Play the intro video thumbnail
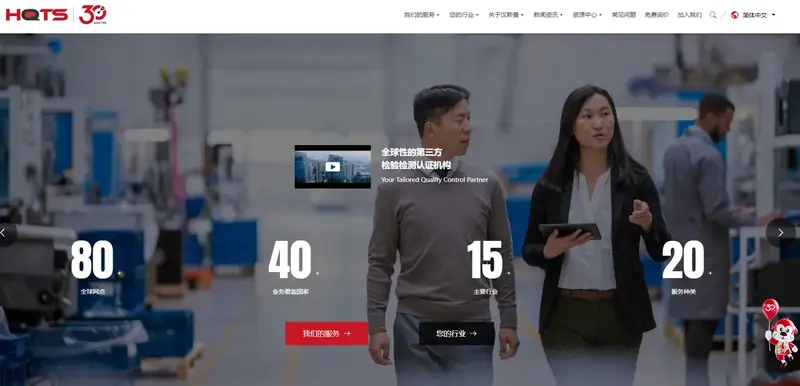This screenshot has width=800, height=386. click(333, 167)
